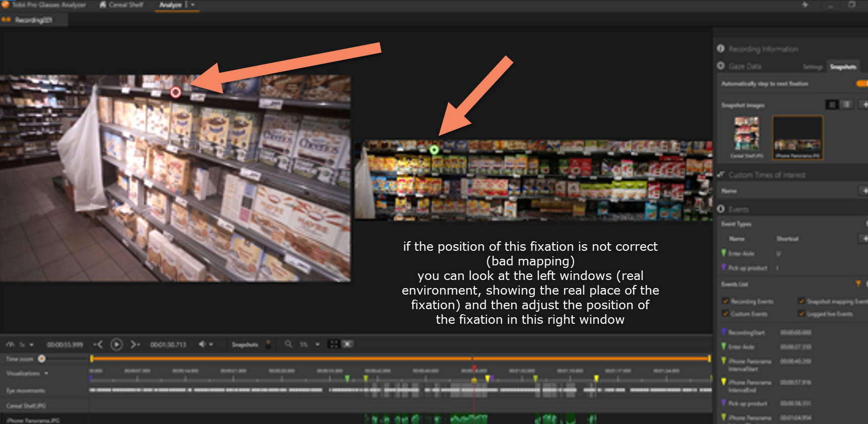Adjust the Time zoom slider handle
Viewport: 868px width, 424px height.
[42, 359]
